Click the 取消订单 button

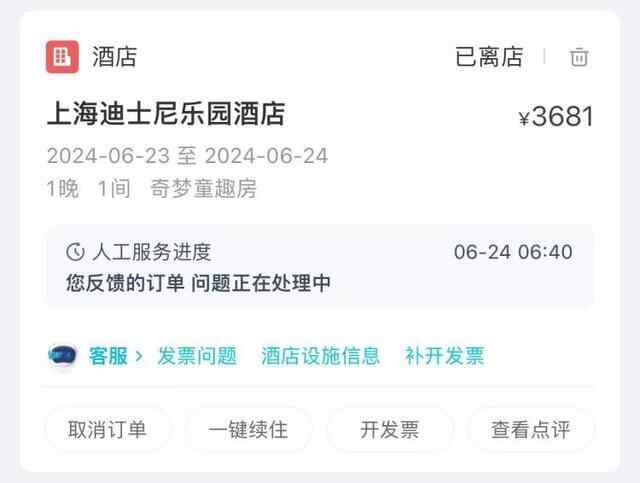tap(107, 430)
